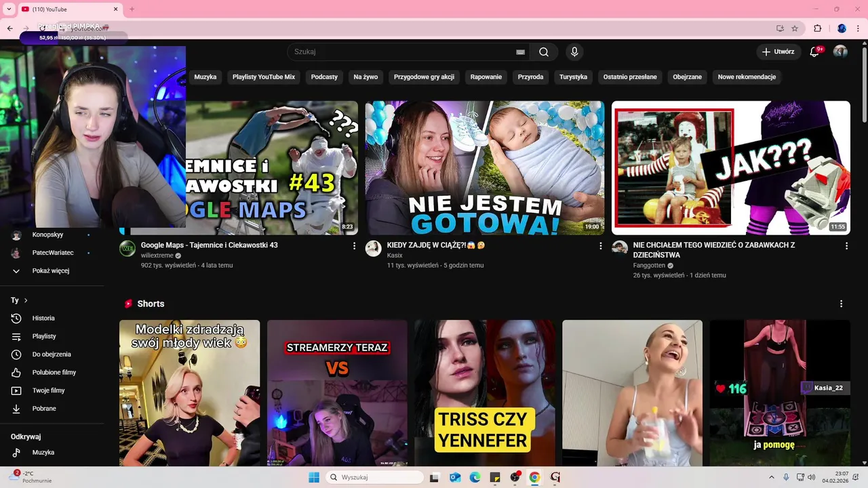
Task: Open a new browser tab
Action: tap(132, 9)
